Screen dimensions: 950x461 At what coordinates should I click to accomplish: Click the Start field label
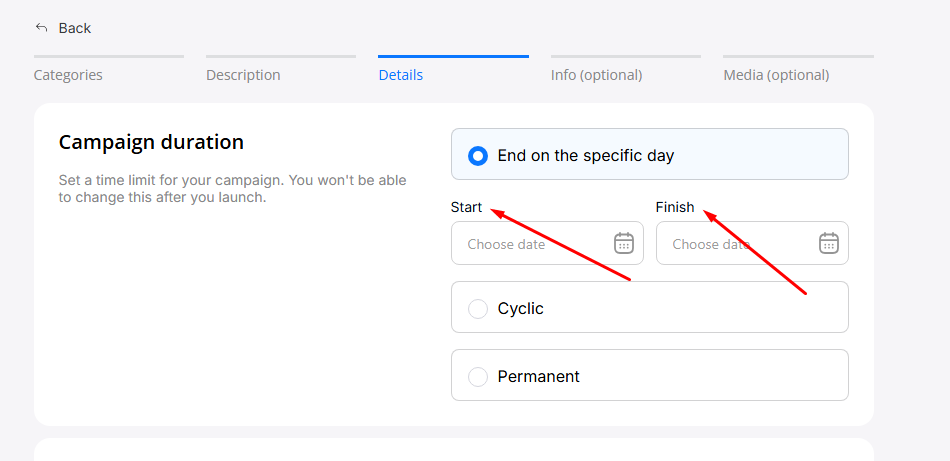coord(466,207)
